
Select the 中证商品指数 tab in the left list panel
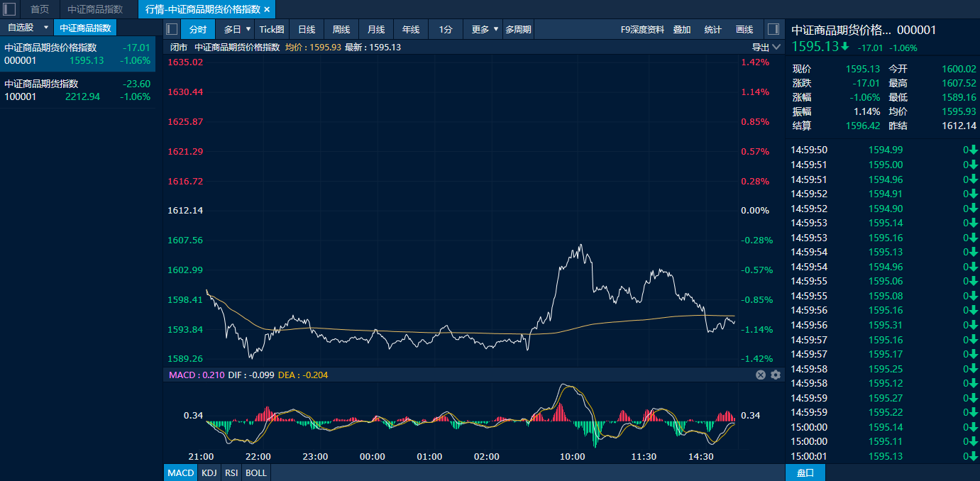(85, 28)
